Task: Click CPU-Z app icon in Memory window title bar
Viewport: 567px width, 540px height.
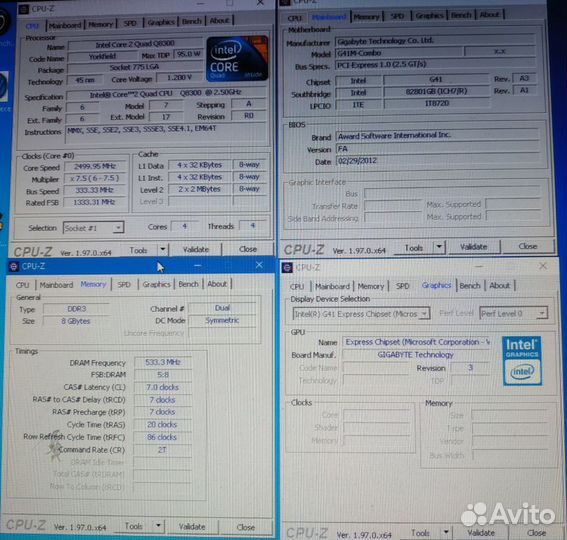Action: click(x=14, y=267)
